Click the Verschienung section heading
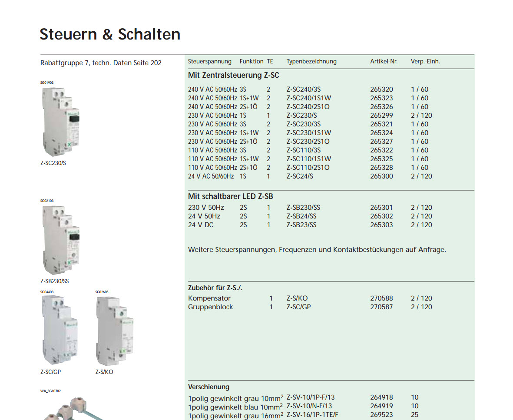513x420 pixels. (x=209, y=387)
